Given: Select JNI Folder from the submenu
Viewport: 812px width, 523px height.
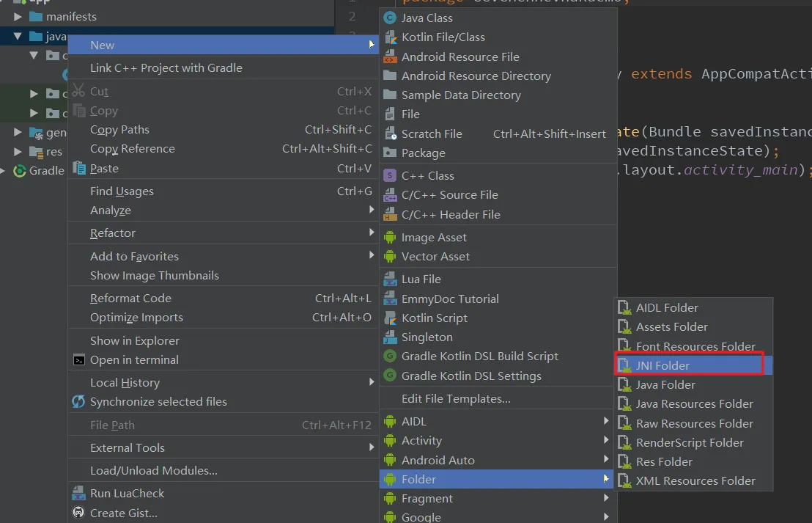Looking at the screenshot, I should click(662, 365).
